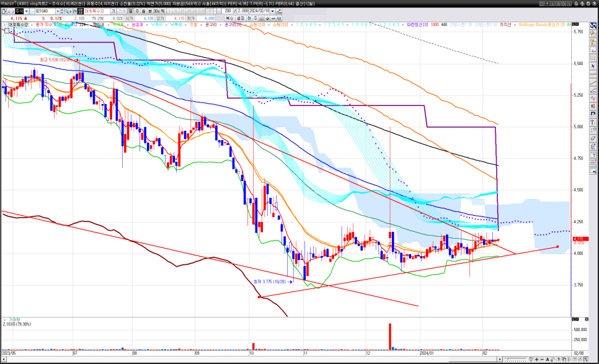Click the grid layout icon beside 주 button
Viewport: 599px width, 364px height.
pyautogui.click(x=261, y=19)
